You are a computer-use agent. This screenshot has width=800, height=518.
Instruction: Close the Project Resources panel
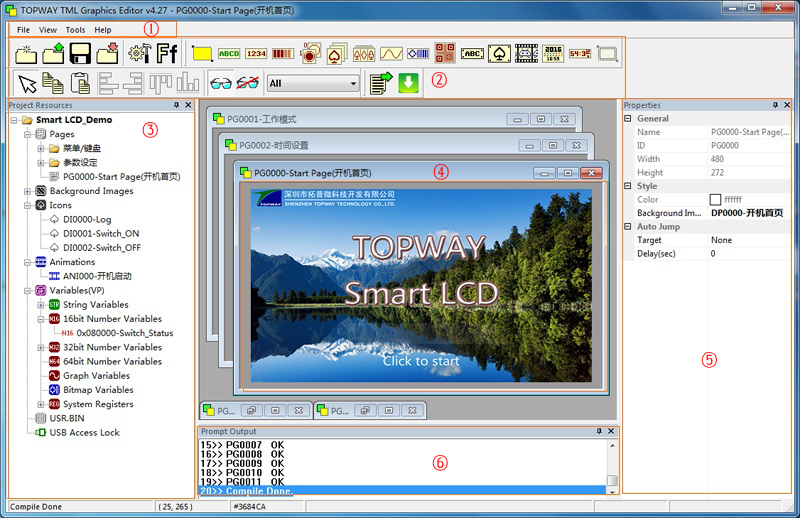[x=188, y=105]
